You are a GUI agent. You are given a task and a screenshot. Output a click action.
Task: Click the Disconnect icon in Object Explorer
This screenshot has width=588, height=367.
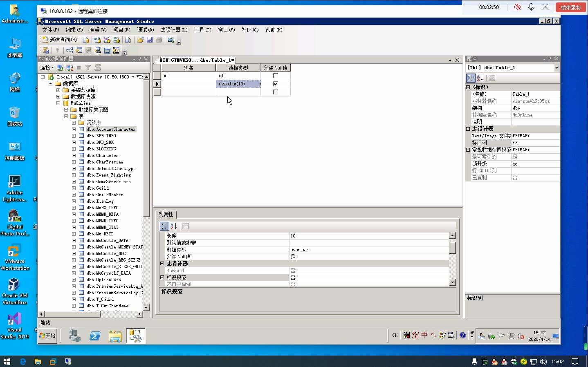pos(70,67)
